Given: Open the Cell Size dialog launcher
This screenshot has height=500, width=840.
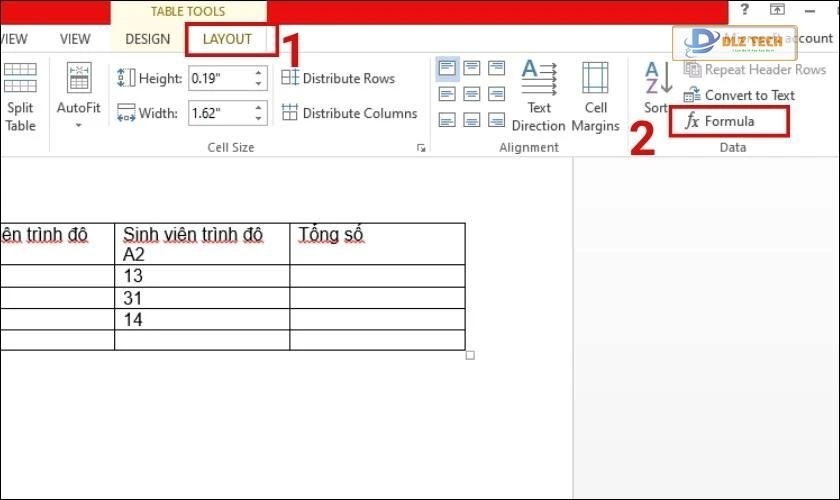Looking at the screenshot, I should pyautogui.click(x=421, y=148).
